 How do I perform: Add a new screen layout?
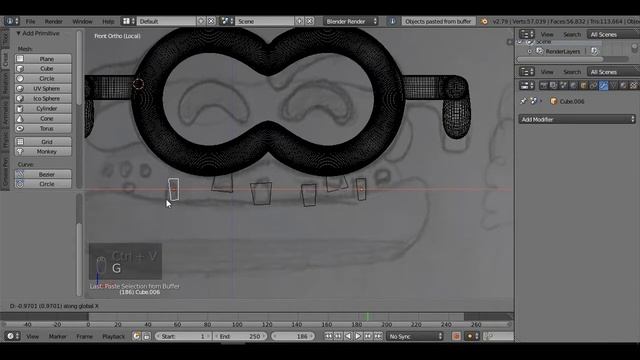tap(201, 21)
